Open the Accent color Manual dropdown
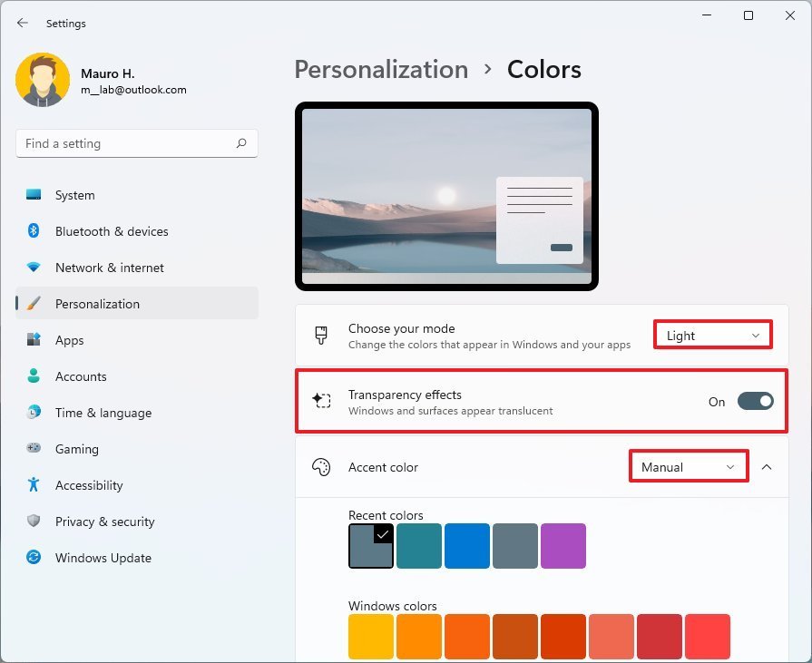Viewport: 812px width, 663px height. click(x=688, y=466)
